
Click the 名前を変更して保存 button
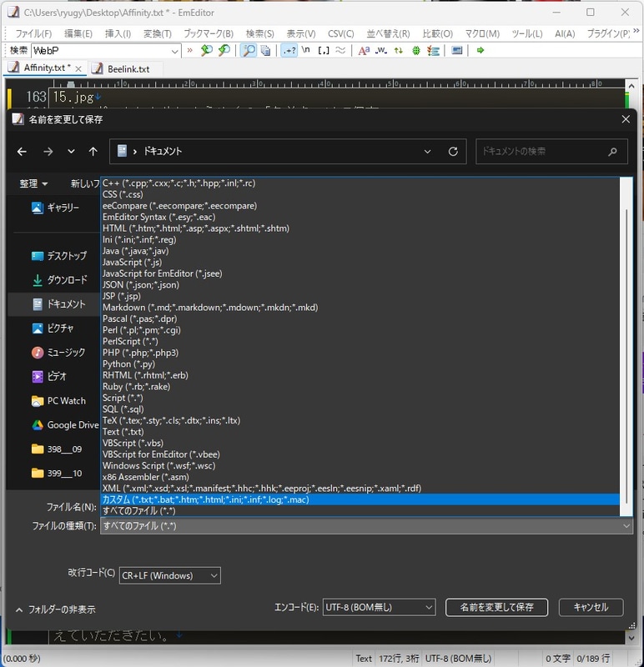(496, 608)
